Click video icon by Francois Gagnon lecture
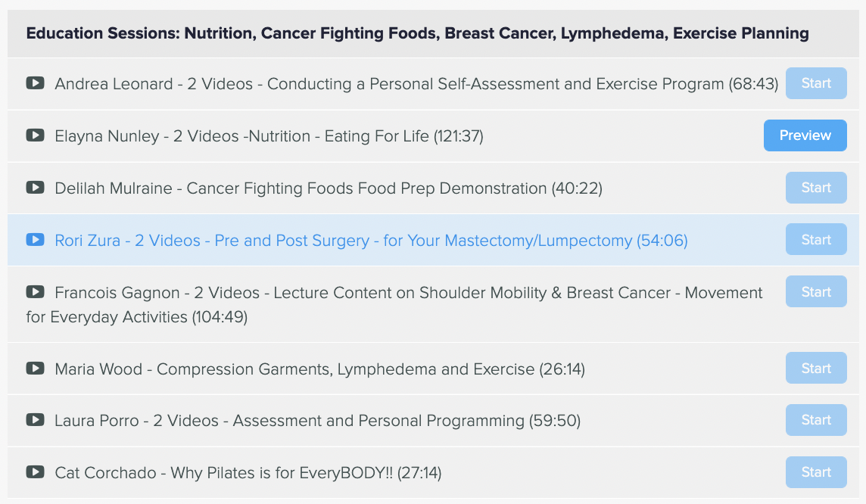 [35, 292]
